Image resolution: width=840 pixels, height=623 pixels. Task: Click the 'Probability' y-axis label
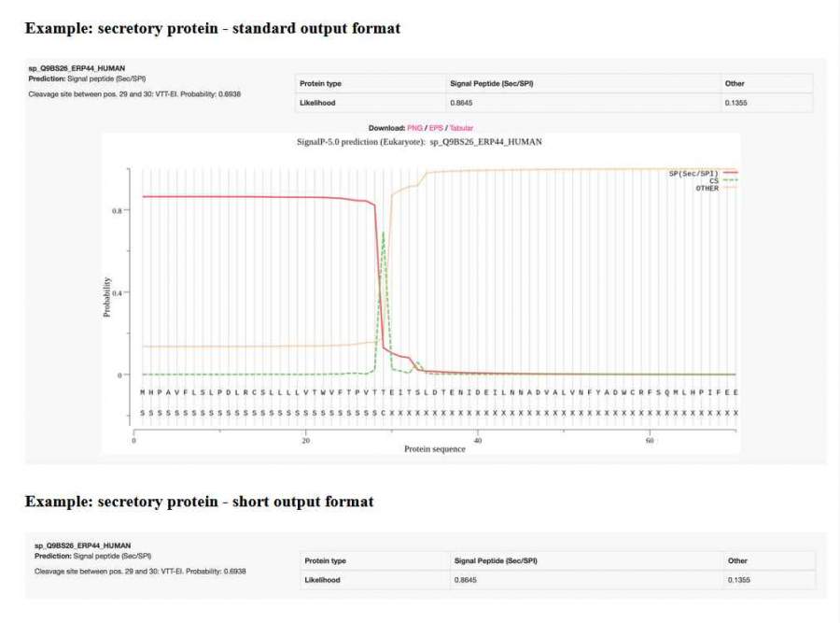106,296
